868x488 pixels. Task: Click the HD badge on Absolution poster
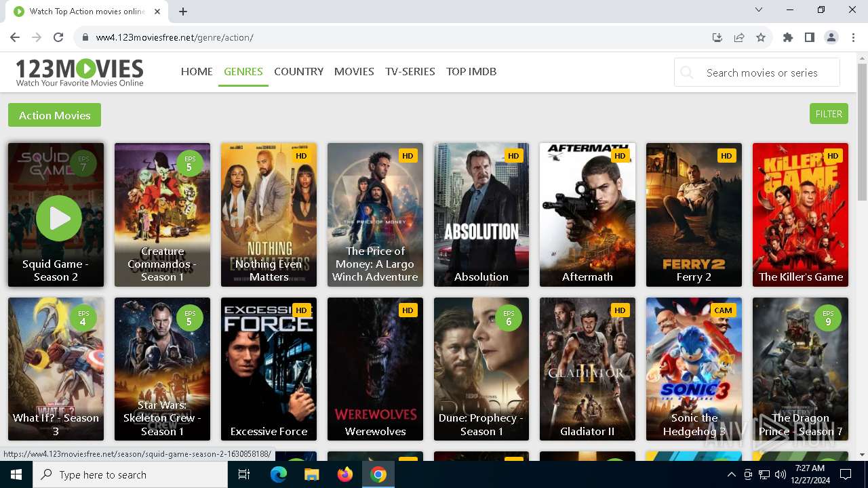(513, 156)
